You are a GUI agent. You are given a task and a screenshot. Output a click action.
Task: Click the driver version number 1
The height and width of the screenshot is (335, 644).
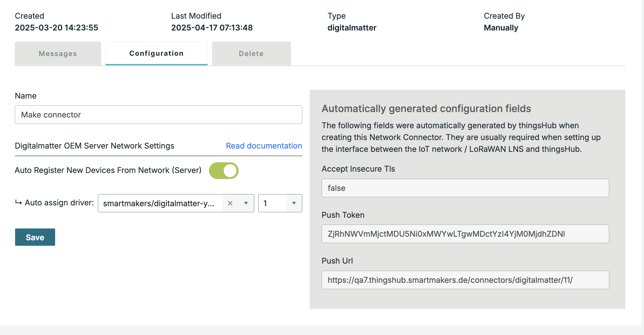[265, 203]
